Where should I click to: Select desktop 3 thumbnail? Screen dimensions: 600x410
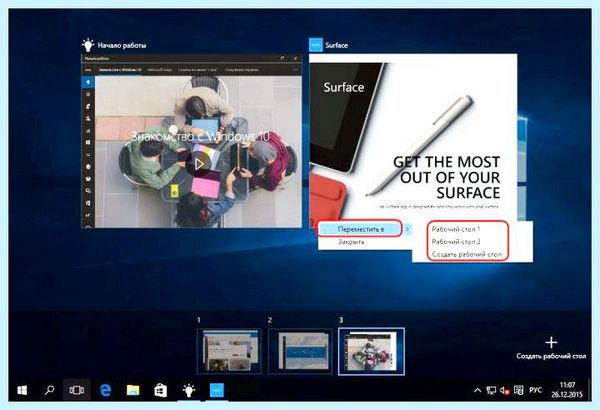tap(371, 351)
